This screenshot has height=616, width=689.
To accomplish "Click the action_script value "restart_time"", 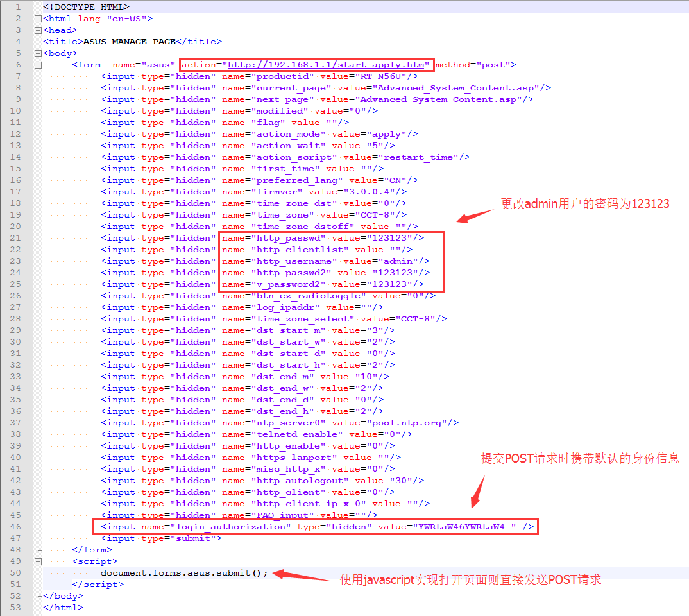I will tap(418, 157).
